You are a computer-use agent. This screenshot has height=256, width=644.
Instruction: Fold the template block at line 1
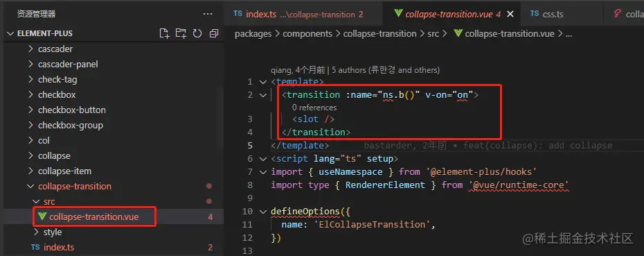coord(263,81)
